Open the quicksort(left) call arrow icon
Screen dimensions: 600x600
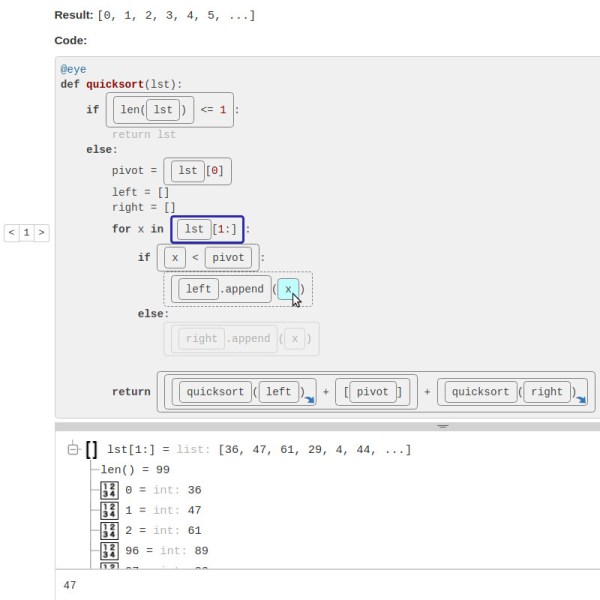[x=309, y=400]
